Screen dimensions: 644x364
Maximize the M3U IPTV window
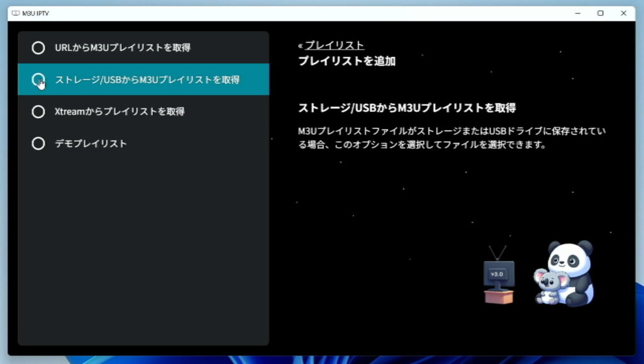pyautogui.click(x=600, y=13)
